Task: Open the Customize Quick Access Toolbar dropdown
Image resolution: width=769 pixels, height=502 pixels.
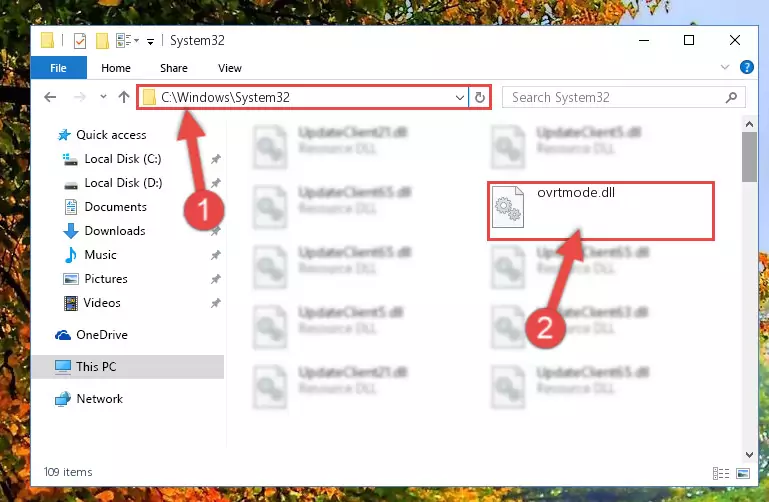Action: click(150, 42)
